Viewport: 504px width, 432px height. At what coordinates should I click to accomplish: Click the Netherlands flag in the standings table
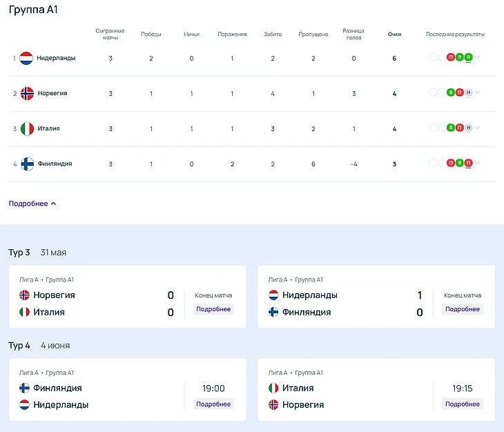click(26, 58)
